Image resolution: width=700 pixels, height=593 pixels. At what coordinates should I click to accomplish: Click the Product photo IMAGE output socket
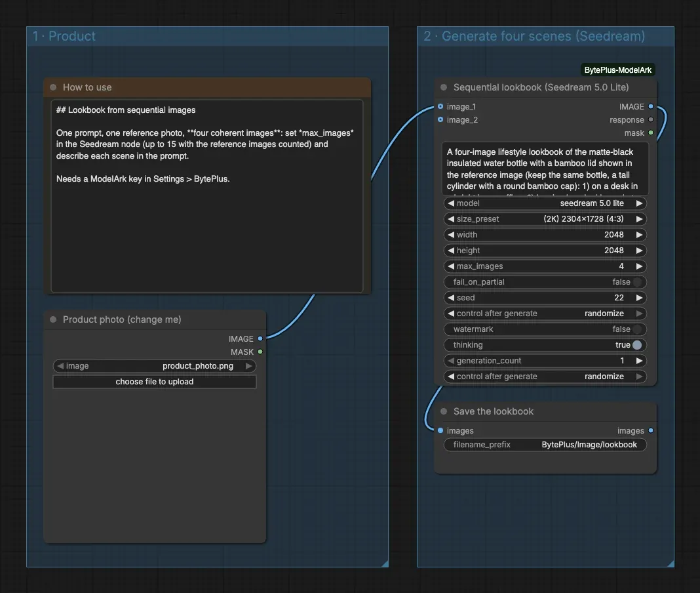click(260, 338)
